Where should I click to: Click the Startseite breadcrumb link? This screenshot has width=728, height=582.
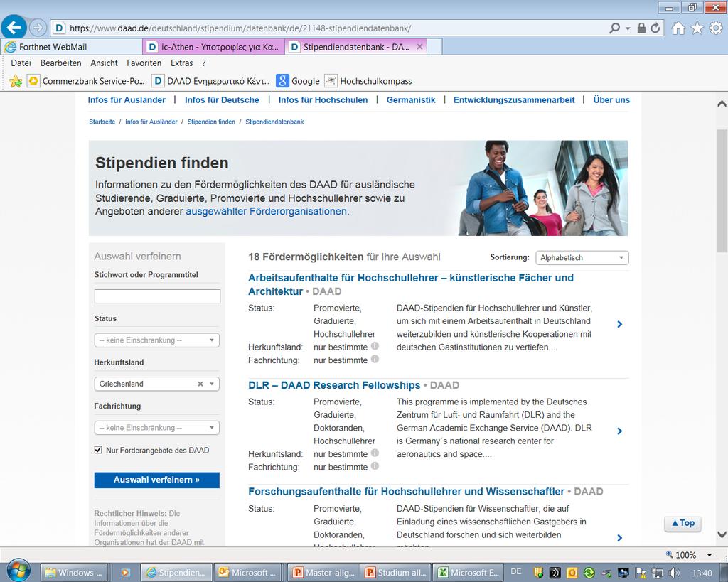(x=102, y=122)
